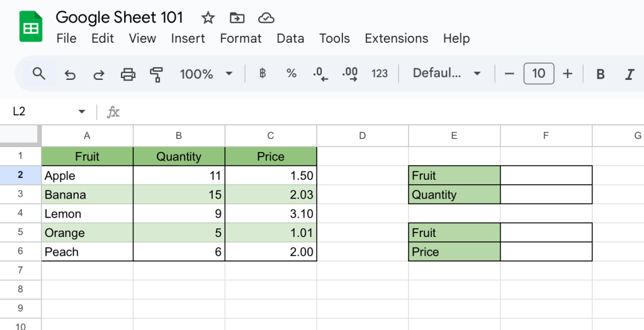Screen dimensions: 644x330
Task: Star the Google Sheet 101 document
Action: (208, 18)
